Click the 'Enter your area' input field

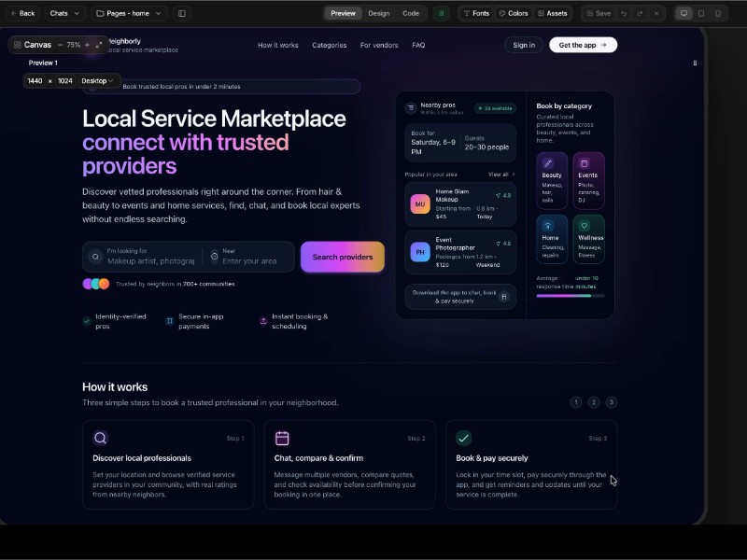click(x=250, y=261)
